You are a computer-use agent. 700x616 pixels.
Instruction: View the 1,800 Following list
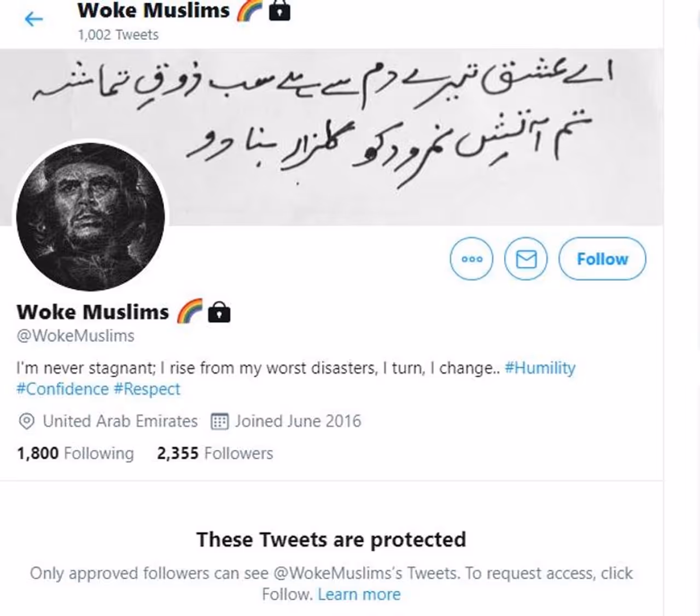(75, 453)
